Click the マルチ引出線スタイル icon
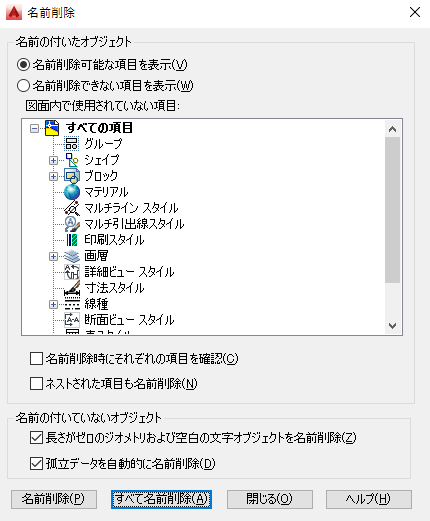Screen dimensions: 430x521 coord(72,224)
